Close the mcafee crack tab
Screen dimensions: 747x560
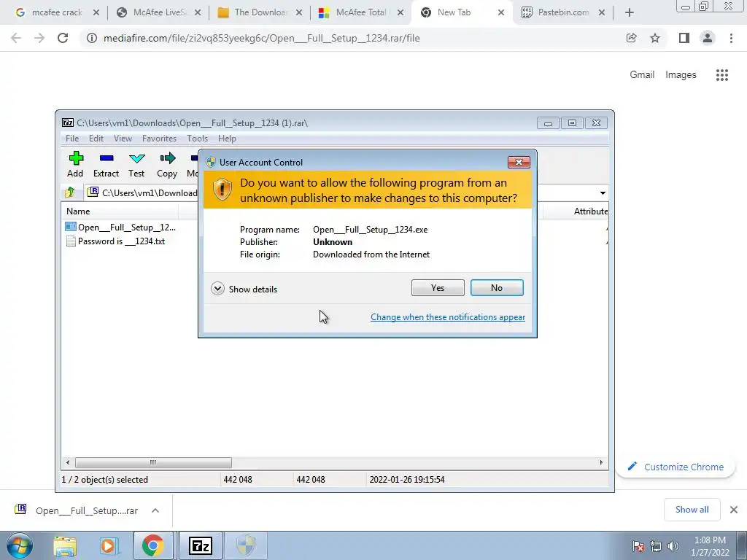(x=96, y=13)
